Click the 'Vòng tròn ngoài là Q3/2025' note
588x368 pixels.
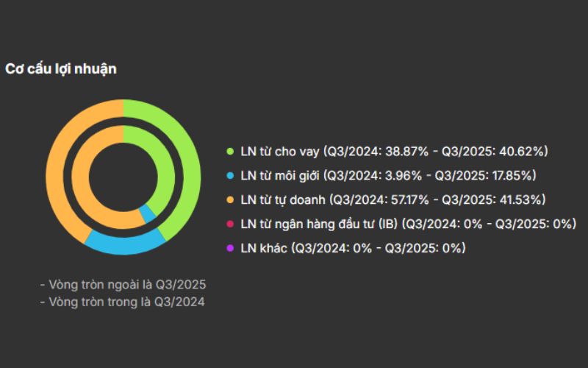[123, 284]
